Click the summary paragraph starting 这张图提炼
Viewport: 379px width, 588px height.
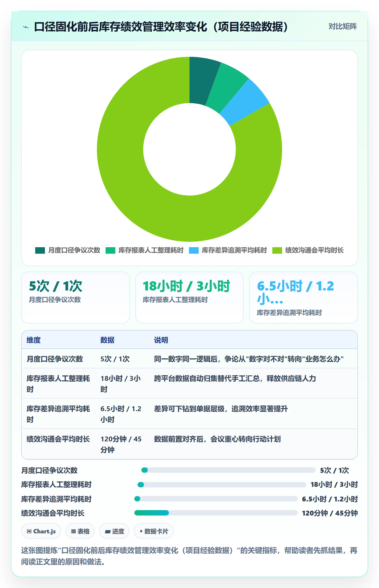[x=190, y=556]
